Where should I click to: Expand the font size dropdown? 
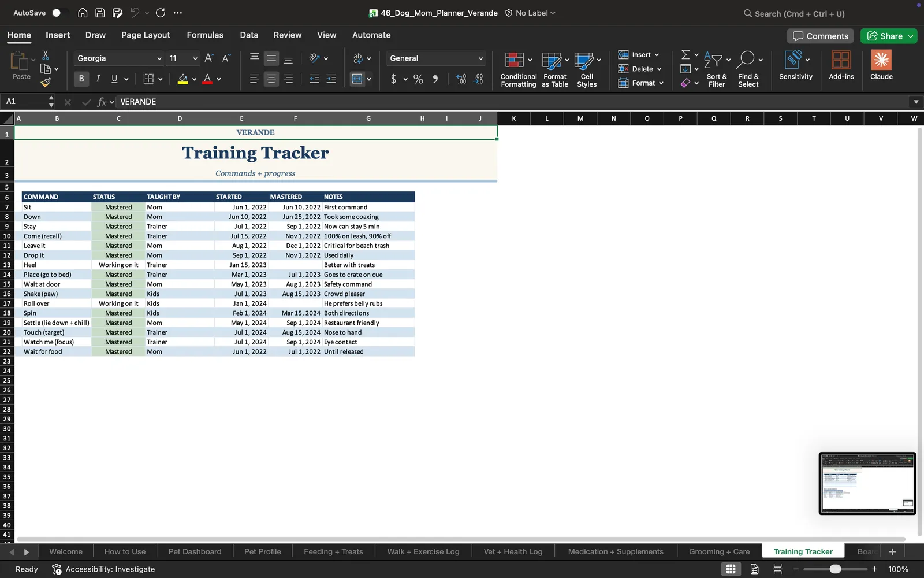(x=195, y=58)
